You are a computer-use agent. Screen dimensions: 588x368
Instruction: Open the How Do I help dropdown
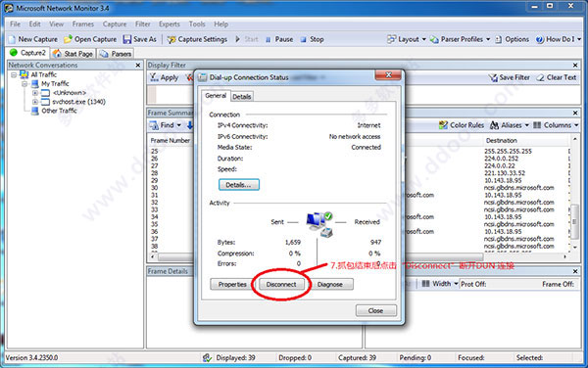tap(558, 39)
